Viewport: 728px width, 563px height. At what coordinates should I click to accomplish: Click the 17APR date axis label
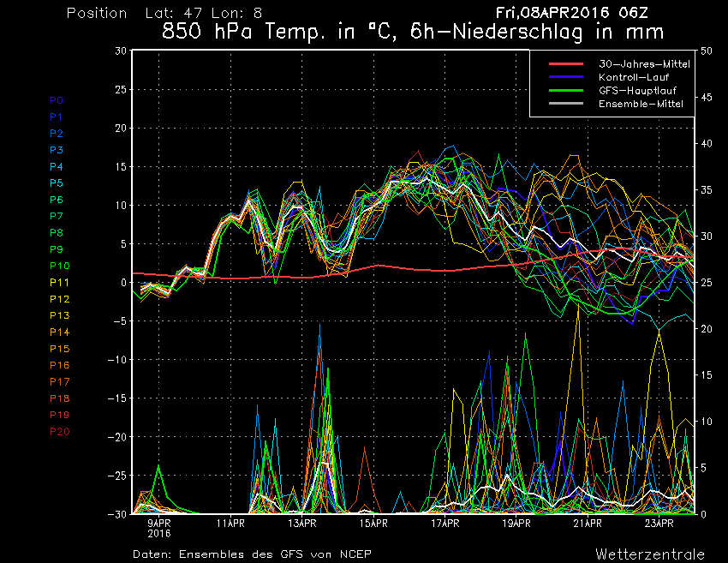445,522
